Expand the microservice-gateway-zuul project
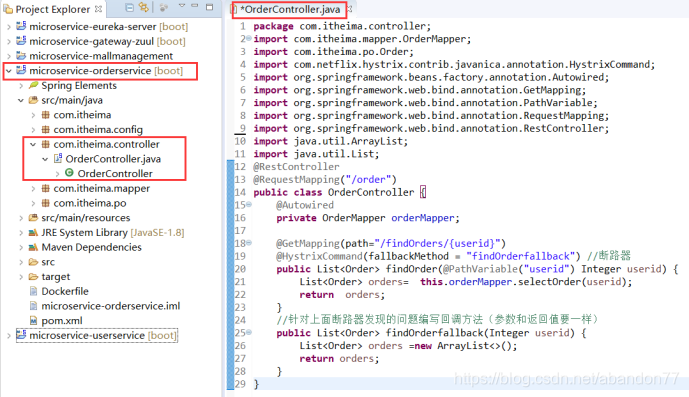This screenshot has height=397, width=689. (x=9, y=42)
